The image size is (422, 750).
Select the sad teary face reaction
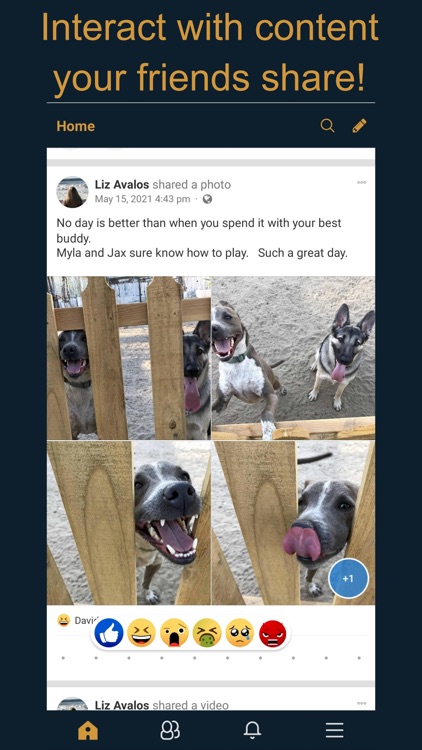click(240, 633)
